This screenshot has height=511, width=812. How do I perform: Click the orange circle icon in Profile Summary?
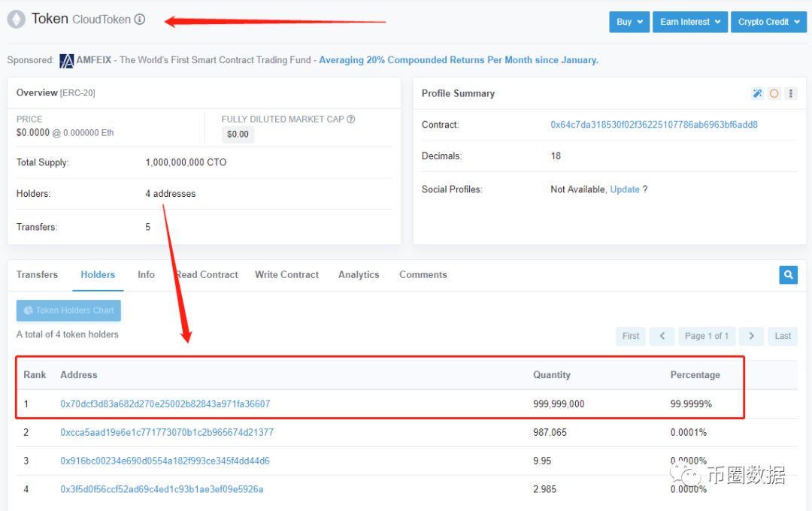(774, 93)
